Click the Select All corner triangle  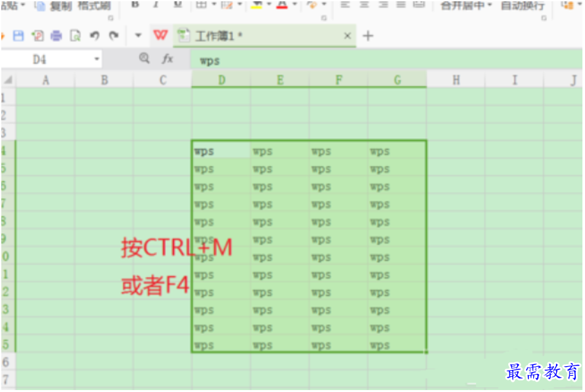pyautogui.click(x=8, y=80)
